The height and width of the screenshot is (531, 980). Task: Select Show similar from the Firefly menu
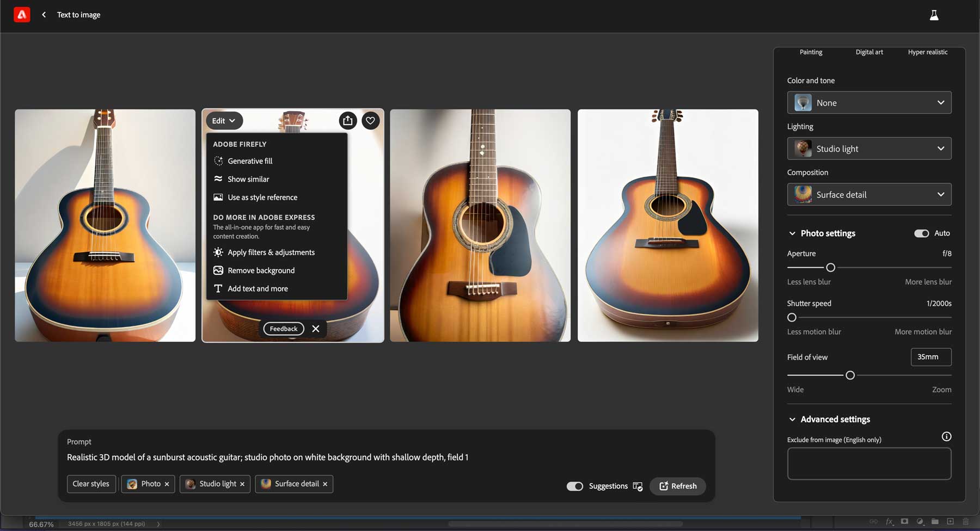click(218, 178)
